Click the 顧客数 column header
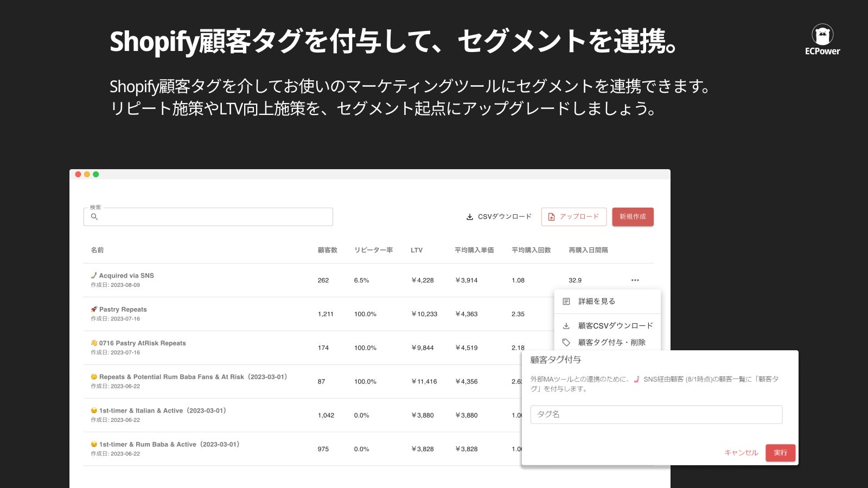The image size is (868, 488). pos(328,250)
